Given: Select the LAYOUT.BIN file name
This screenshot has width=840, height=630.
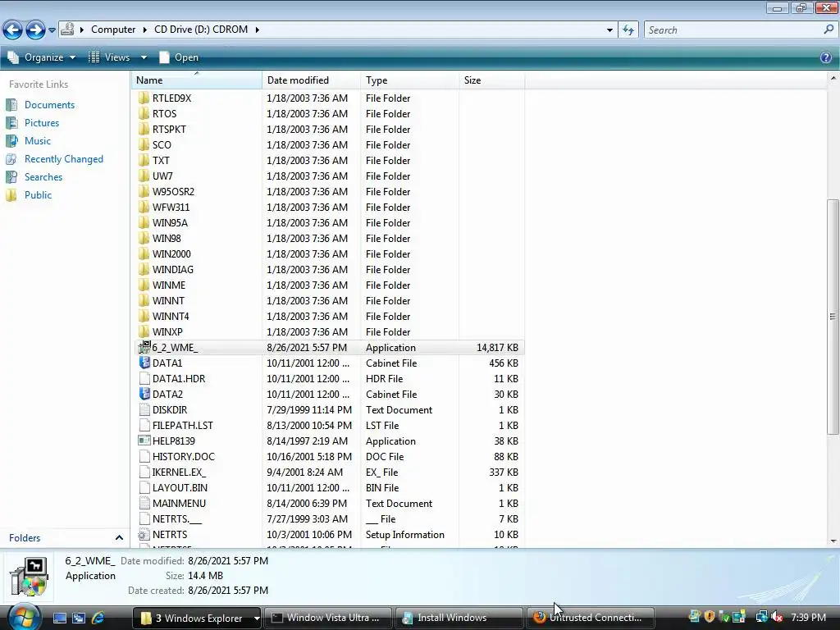Looking at the screenshot, I should 180,487.
